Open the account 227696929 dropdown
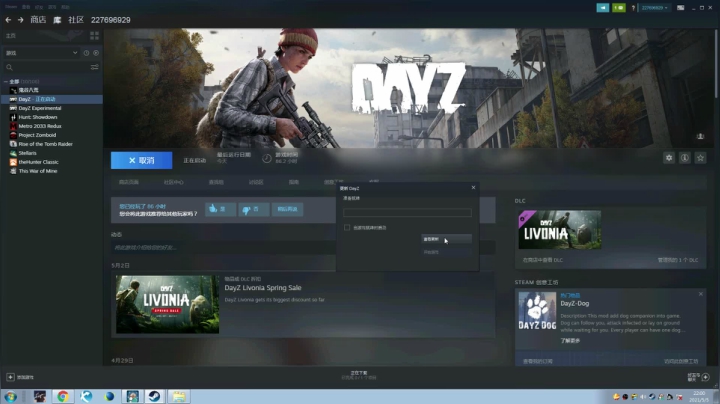The height and width of the screenshot is (404, 720). 654,8
